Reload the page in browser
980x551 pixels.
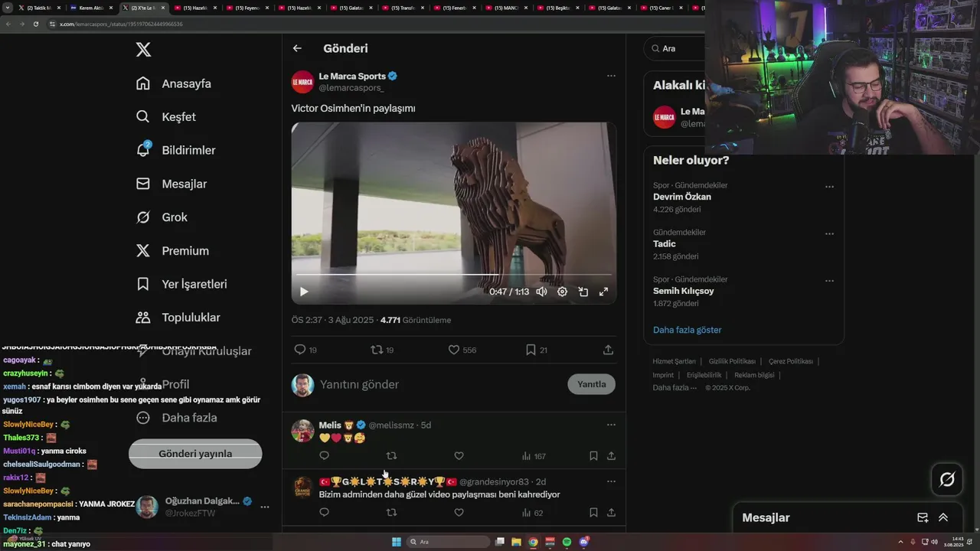tap(35, 24)
